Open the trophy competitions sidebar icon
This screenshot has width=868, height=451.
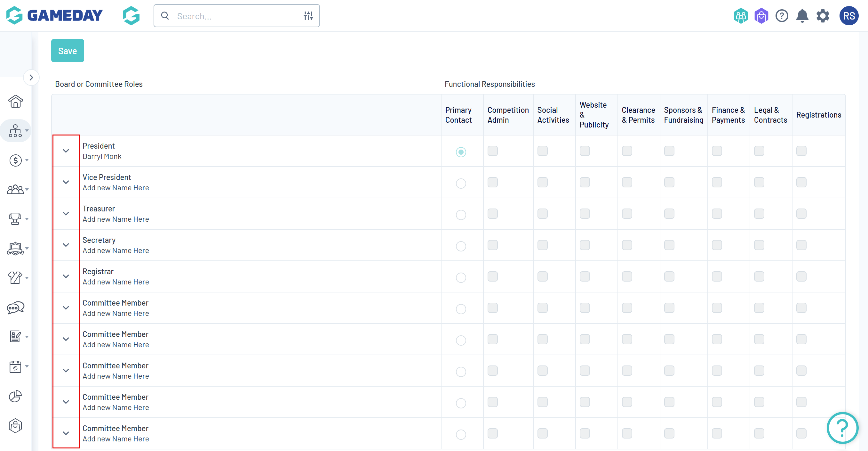coord(15,218)
